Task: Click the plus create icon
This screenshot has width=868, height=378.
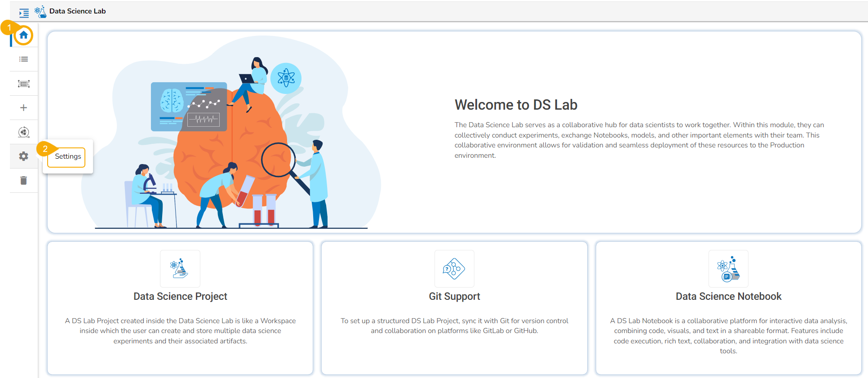Action: (24, 108)
